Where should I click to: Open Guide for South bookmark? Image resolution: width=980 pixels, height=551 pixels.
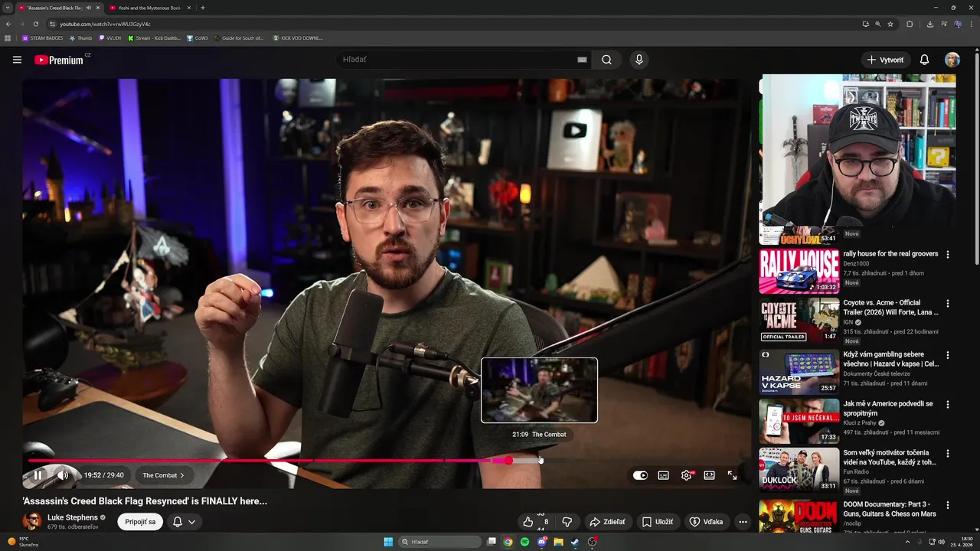click(239, 37)
